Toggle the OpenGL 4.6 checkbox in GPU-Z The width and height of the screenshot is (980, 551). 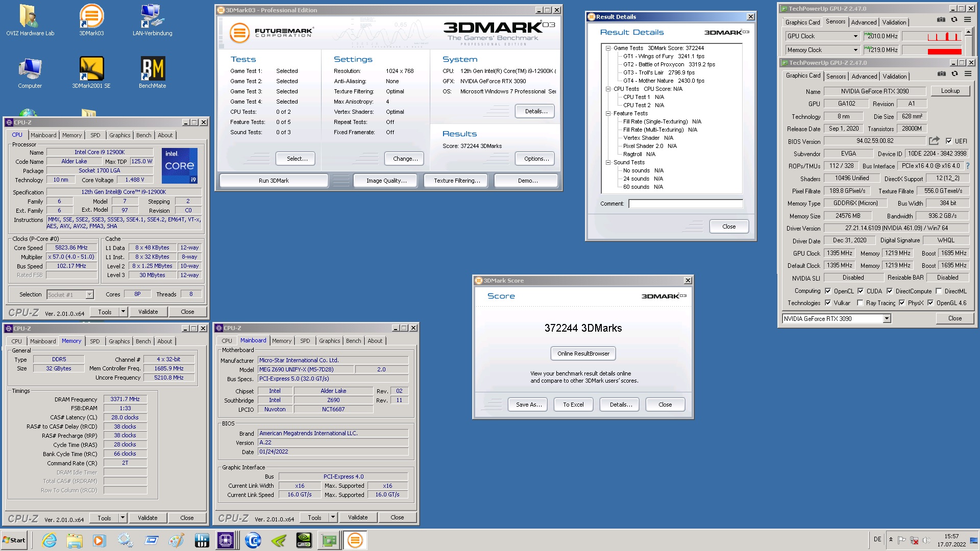(930, 303)
